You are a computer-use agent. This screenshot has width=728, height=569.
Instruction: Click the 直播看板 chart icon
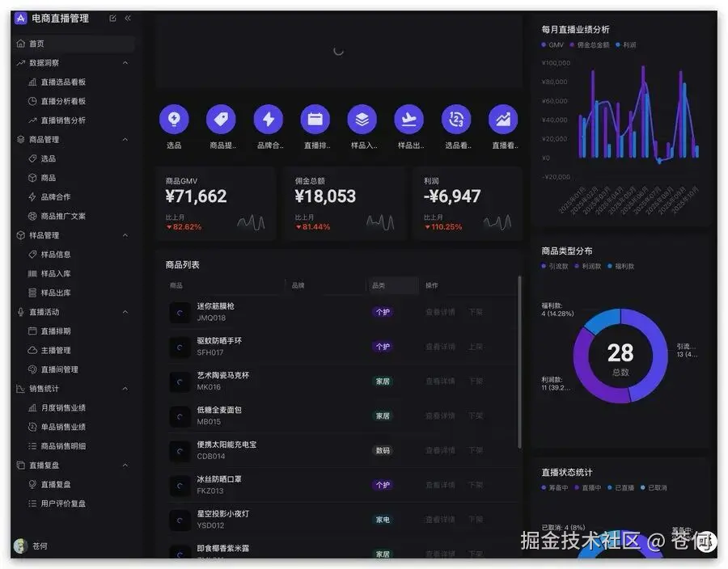pyautogui.click(x=502, y=118)
